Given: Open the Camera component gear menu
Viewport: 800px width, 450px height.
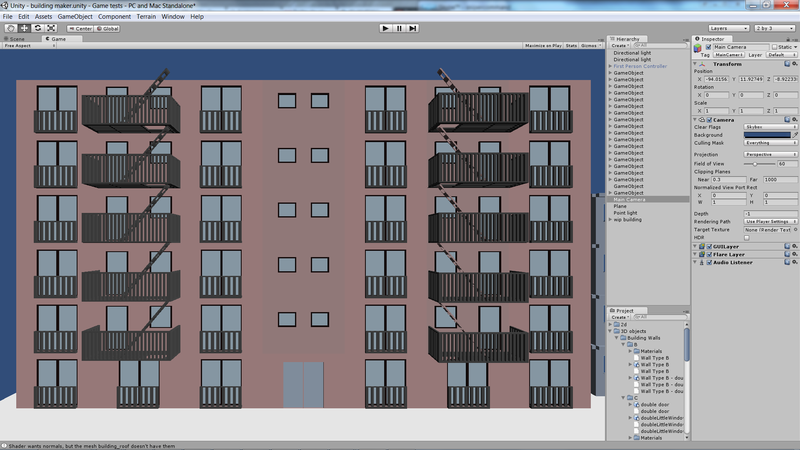Looking at the screenshot, I should pos(795,119).
